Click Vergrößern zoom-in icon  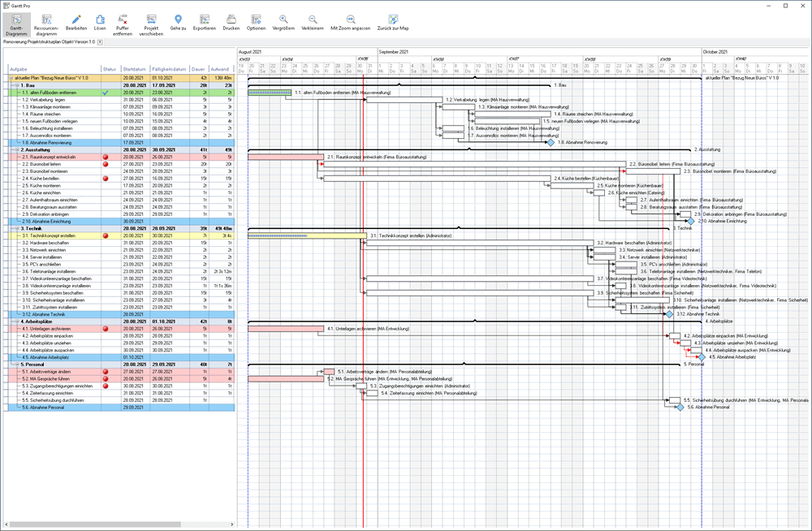[x=283, y=23]
